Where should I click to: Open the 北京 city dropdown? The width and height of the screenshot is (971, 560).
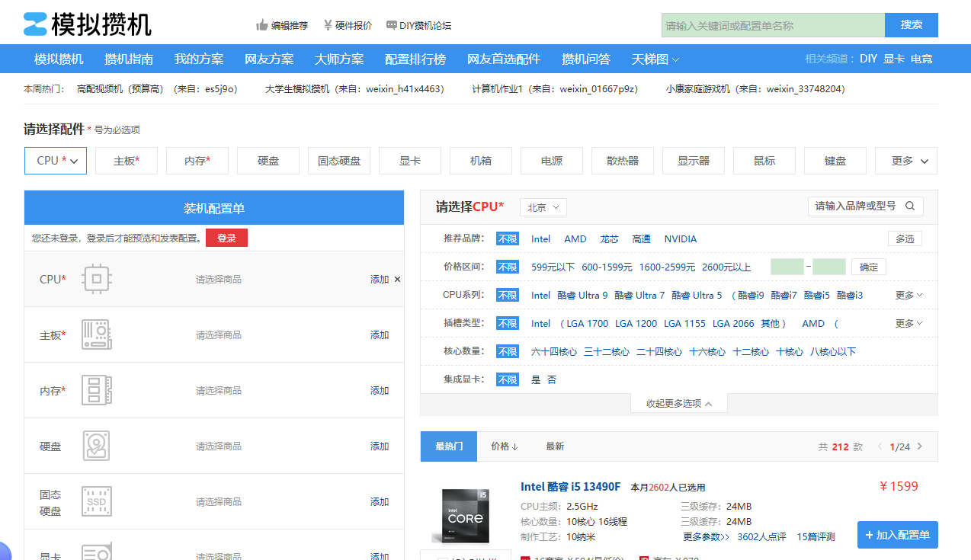[543, 206]
